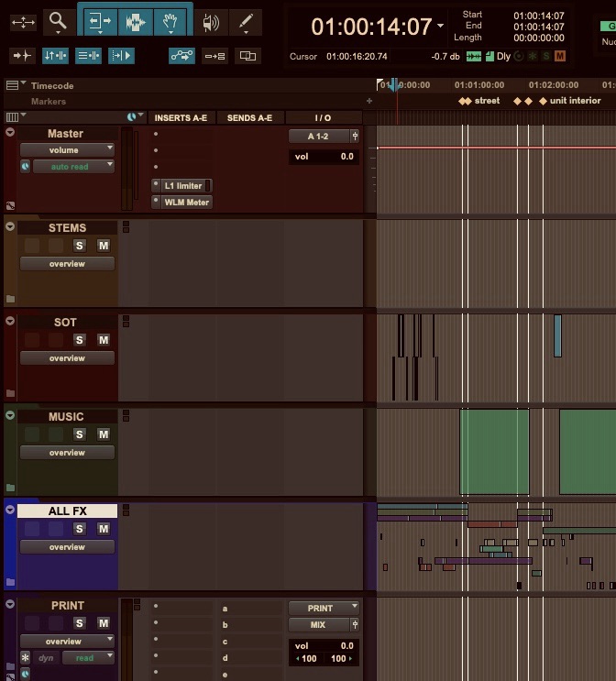
Task: Select the Zoomer tool
Action: click(59, 21)
